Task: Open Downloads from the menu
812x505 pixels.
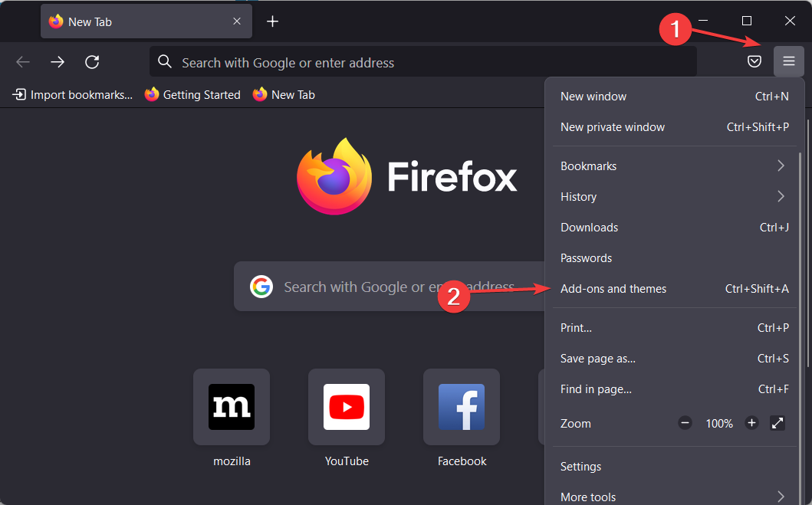Action: 674,227
